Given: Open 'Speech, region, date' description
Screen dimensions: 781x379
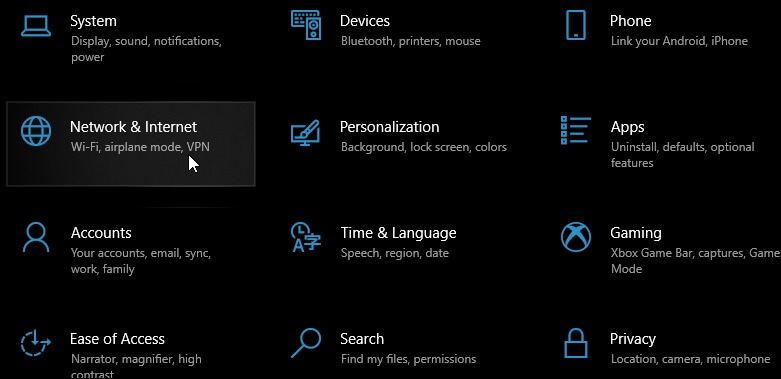Looking at the screenshot, I should (394, 253).
